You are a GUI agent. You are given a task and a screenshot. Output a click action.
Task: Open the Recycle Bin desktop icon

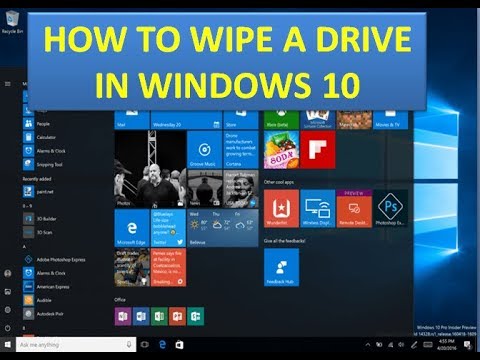tap(12, 22)
